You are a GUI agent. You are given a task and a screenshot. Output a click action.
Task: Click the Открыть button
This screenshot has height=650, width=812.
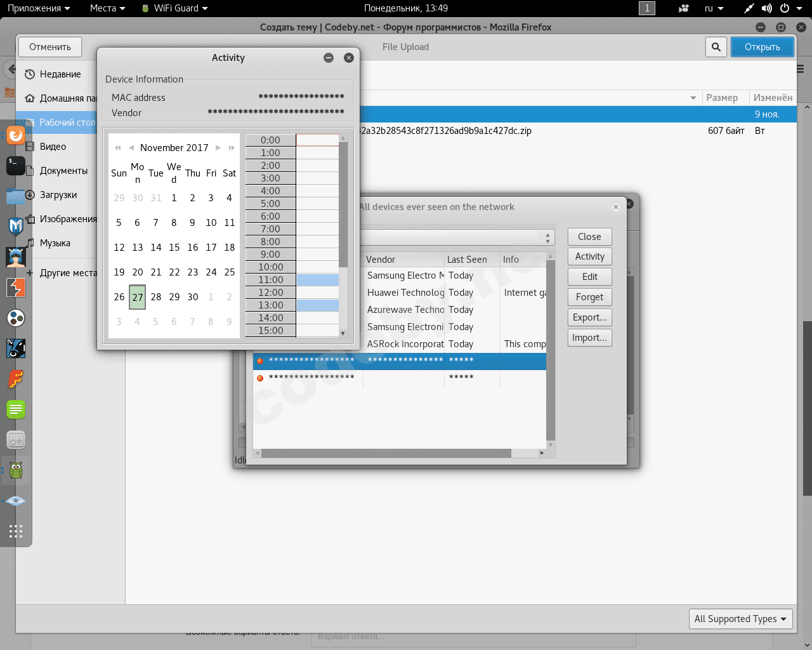coord(762,47)
